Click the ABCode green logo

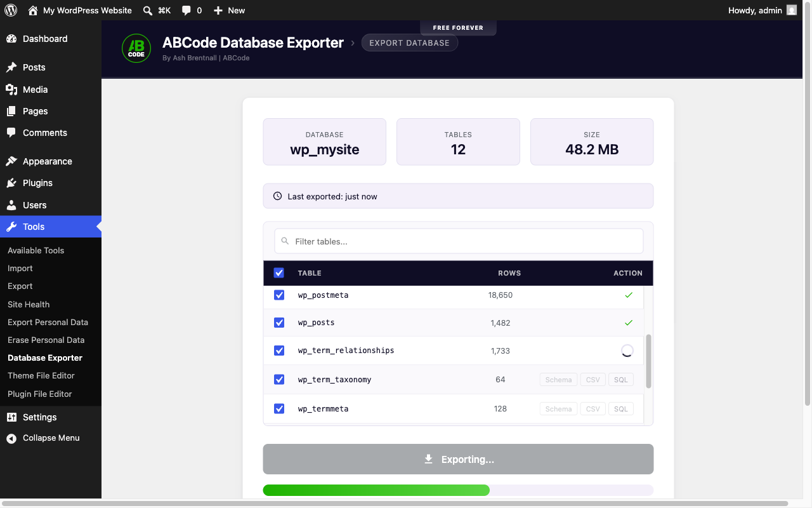point(136,48)
